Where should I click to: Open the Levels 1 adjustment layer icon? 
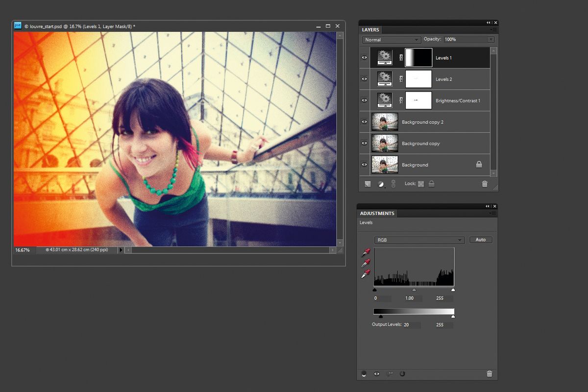385,57
